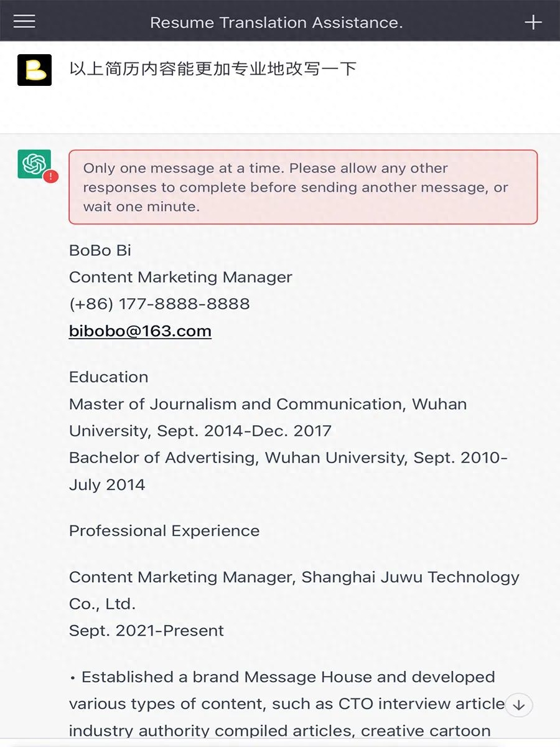Open the bibobo@163.com email link
This screenshot has height=747, width=560.
pos(140,331)
